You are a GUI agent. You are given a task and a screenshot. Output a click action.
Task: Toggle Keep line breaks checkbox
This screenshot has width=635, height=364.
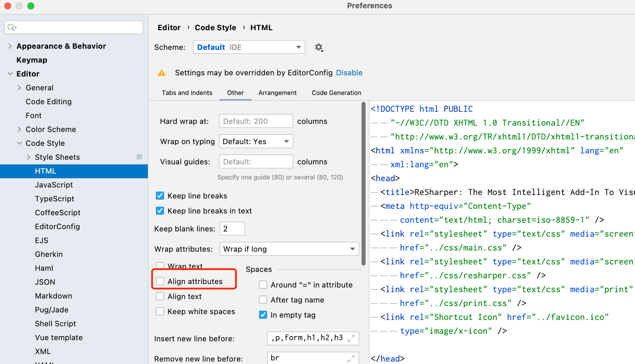coord(160,196)
